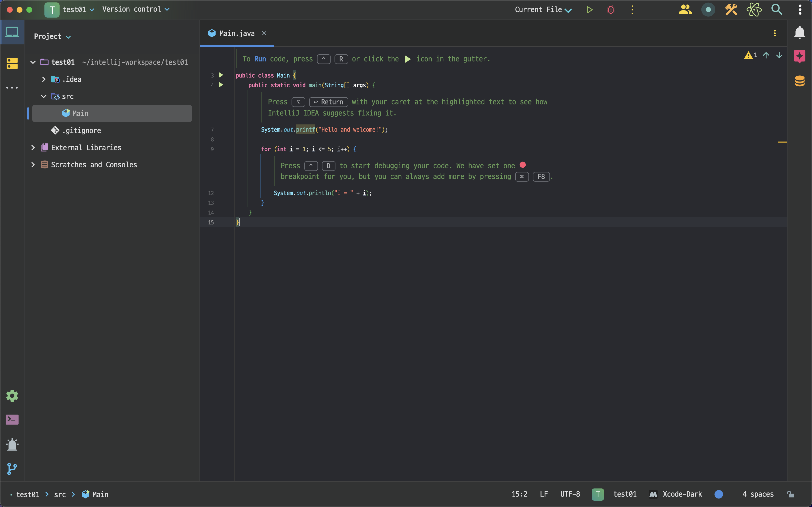This screenshot has width=812, height=507.
Task: Open the Version control menu
Action: click(x=135, y=9)
